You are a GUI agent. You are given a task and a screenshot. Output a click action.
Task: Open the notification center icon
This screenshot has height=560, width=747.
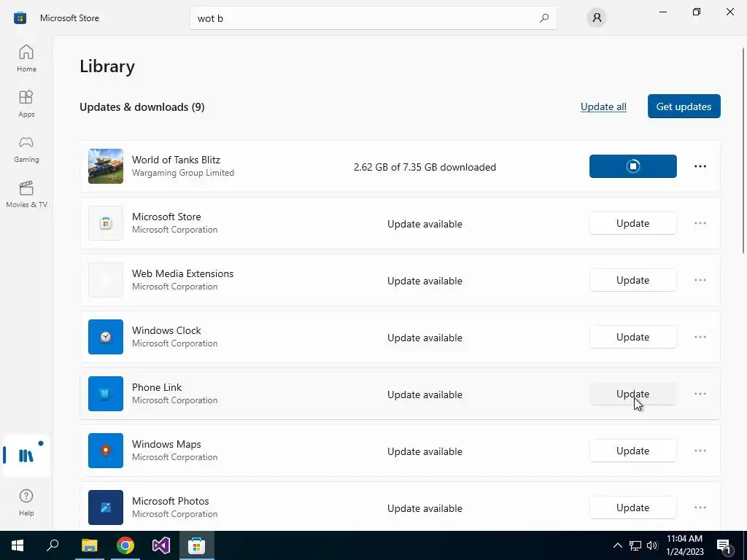pos(724,545)
